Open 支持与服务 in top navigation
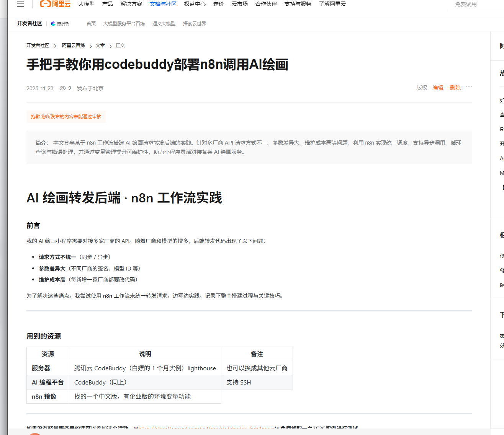The image size is (504, 435). (298, 4)
